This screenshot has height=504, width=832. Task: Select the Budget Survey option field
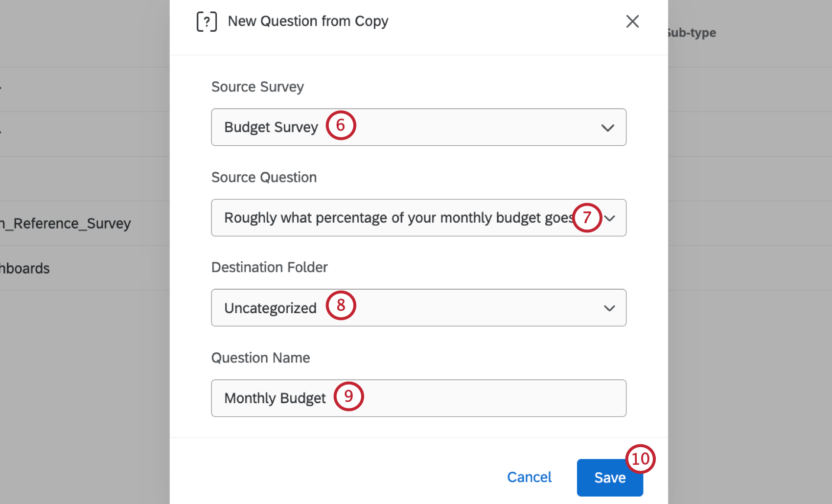pos(271,127)
